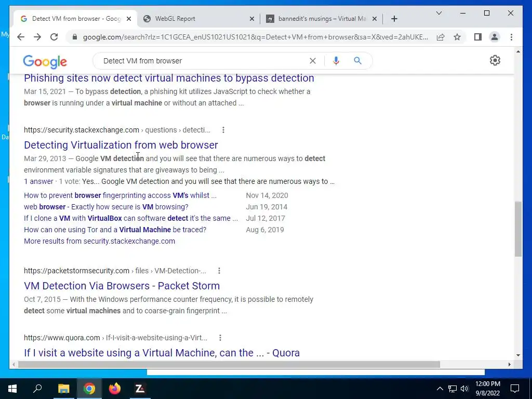Open 'How can one using Tor' sublink
This screenshot has height=399, width=532.
click(115, 230)
